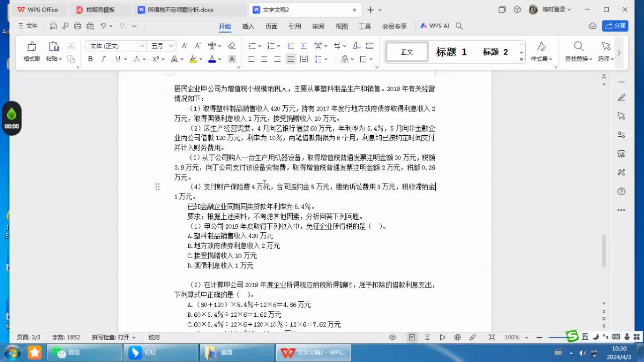Apply the 标题 1 heading style
Image resolution: width=644 pixels, height=362 pixels.
451,52
